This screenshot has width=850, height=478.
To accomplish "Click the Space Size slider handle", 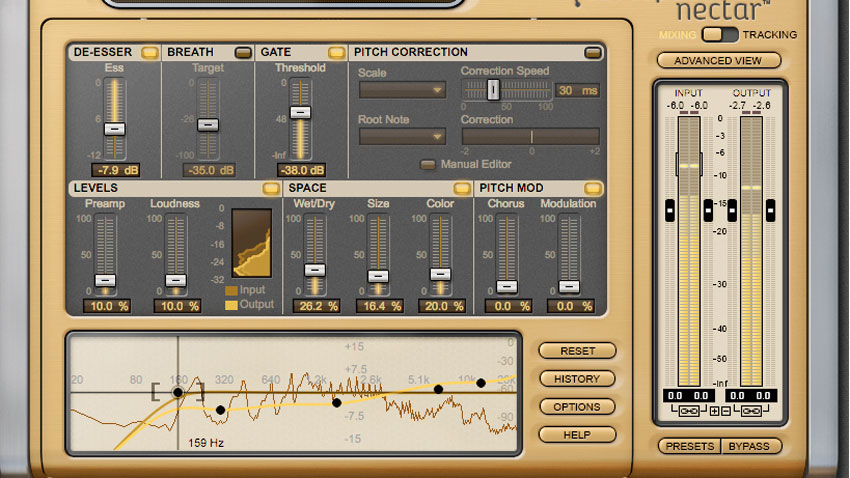I will pyautogui.click(x=378, y=276).
